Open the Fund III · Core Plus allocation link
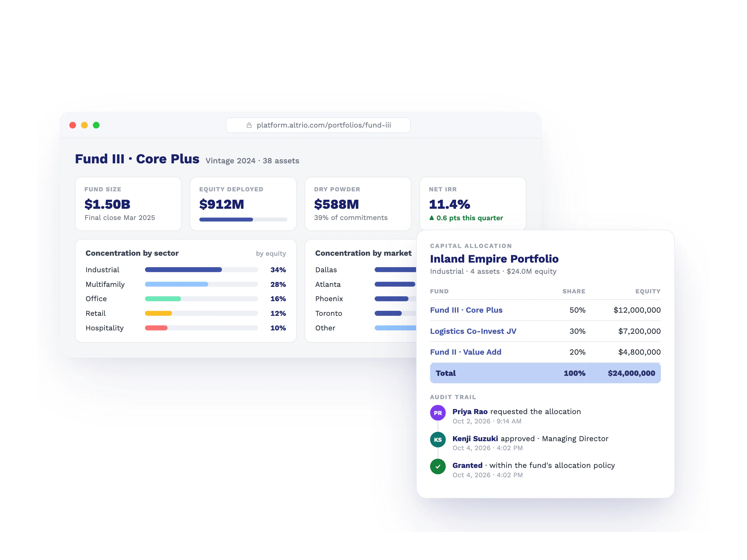Screen dimensions: 747x560 (x=466, y=310)
